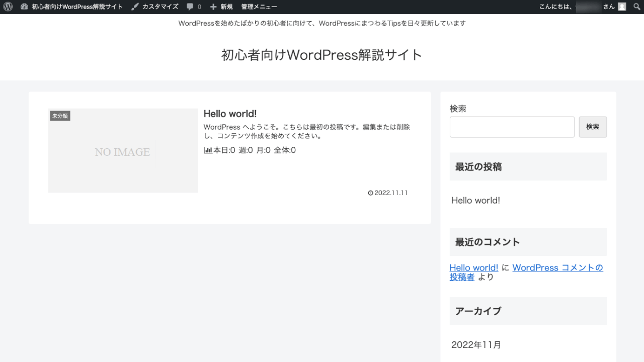Click the customize paintbrush icon

tap(135, 7)
